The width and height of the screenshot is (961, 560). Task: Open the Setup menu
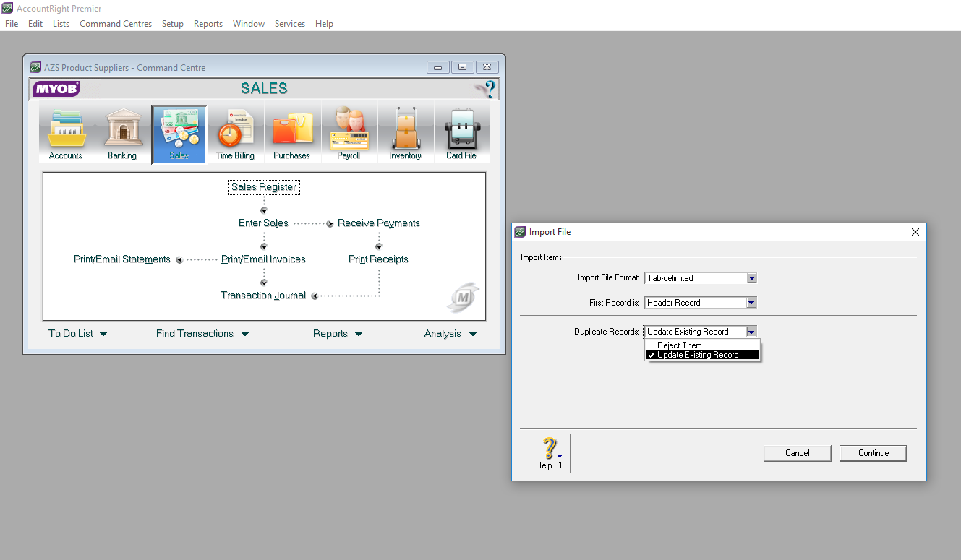click(173, 24)
